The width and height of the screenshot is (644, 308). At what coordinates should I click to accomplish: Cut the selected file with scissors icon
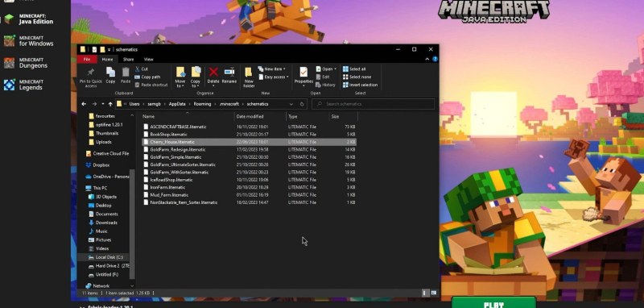click(142, 69)
